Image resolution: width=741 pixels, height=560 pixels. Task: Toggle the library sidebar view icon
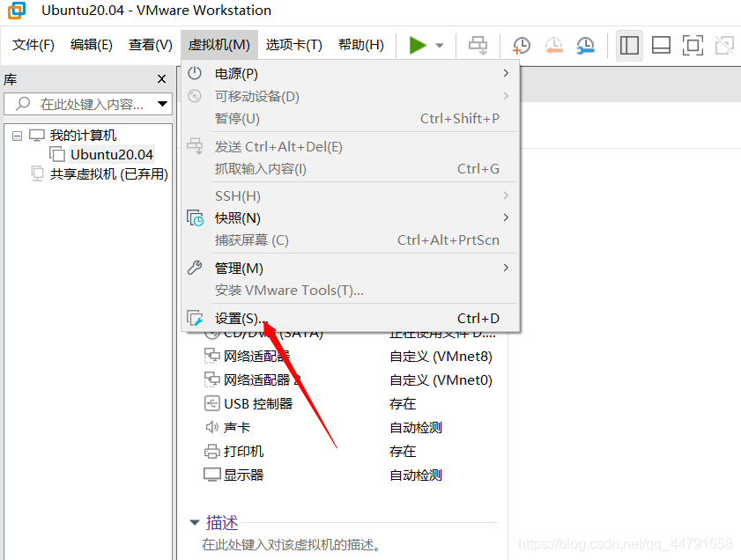coord(629,46)
